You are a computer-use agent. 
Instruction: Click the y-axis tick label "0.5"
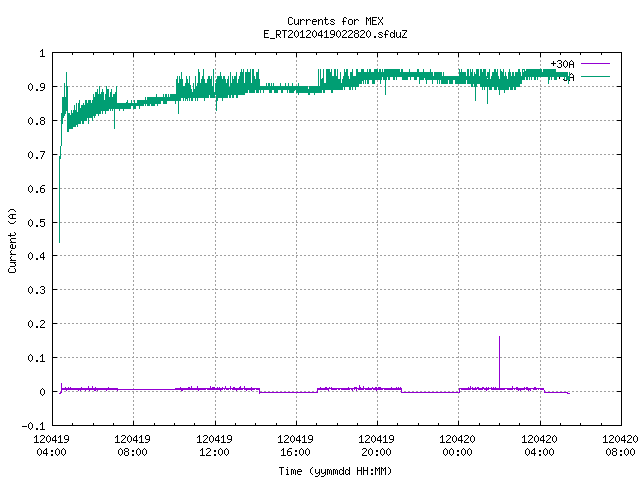tap(36, 223)
